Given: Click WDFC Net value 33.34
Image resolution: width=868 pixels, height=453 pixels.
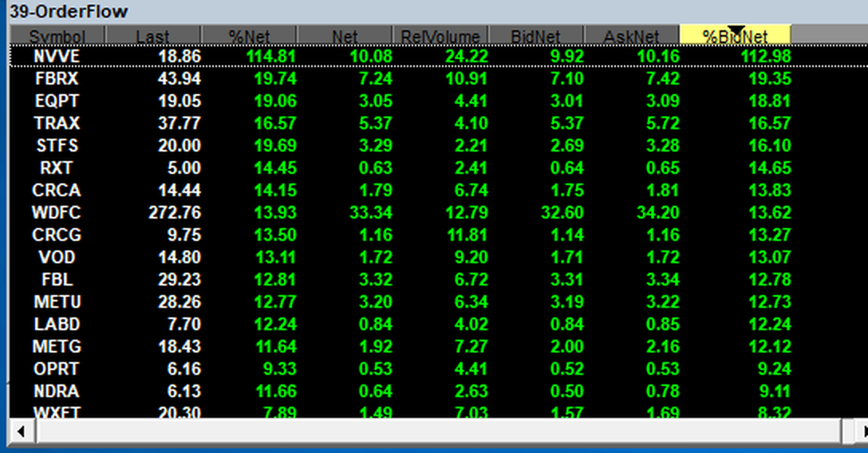Looking at the screenshot, I should pos(371,212).
